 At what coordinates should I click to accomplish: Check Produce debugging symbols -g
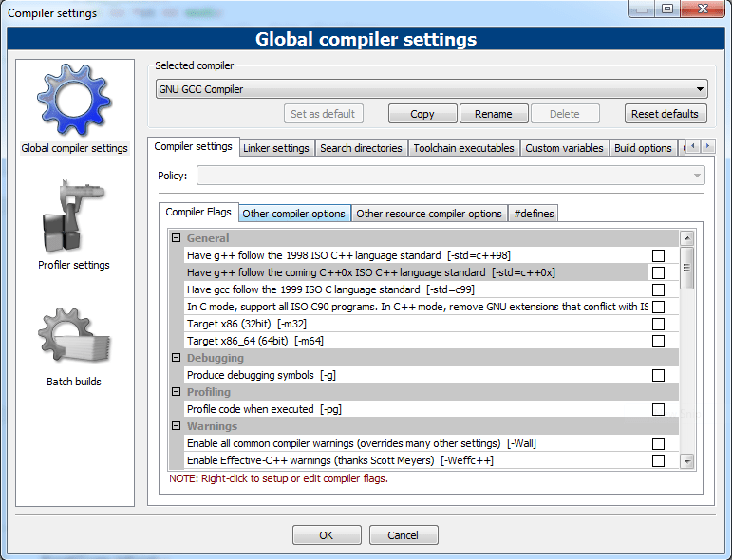click(x=658, y=375)
